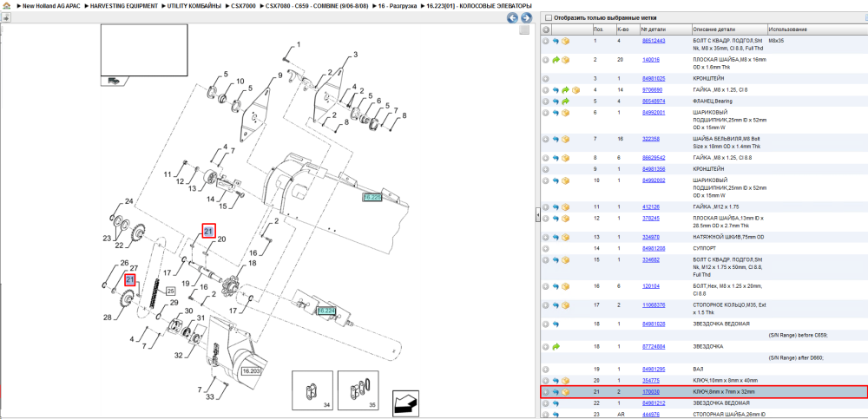Viewport: 868px width, 419px height.
Task: Click green arrow for part 87724884
Action: point(556,346)
